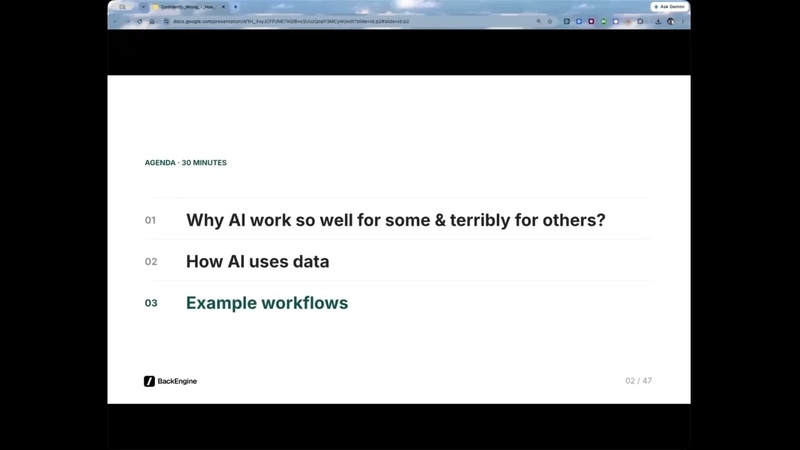Click the BackEngine logo on the slide

170,381
